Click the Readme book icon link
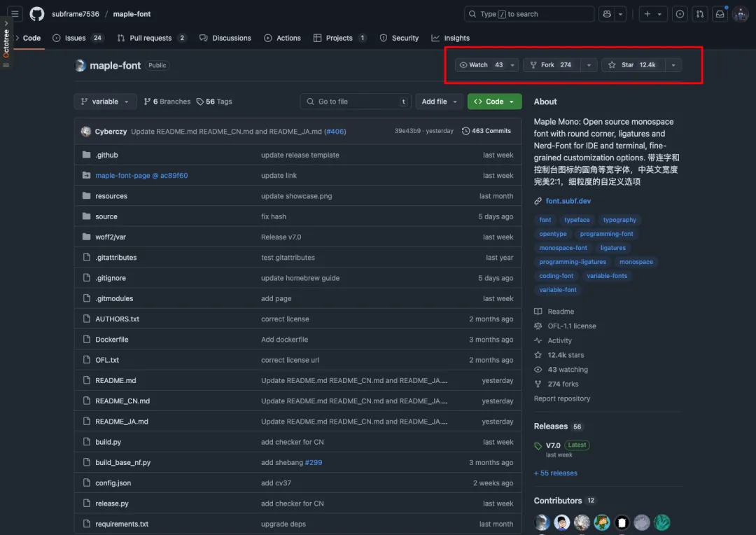 [538, 312]
